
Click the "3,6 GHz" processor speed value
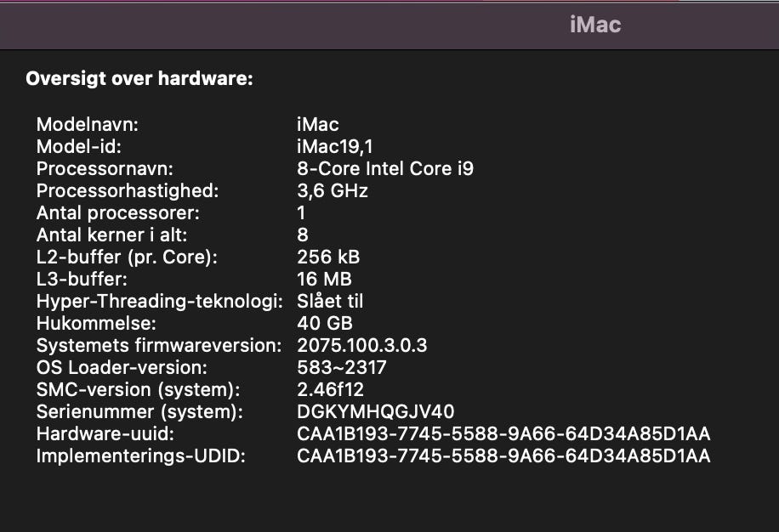tap(333, 190)
